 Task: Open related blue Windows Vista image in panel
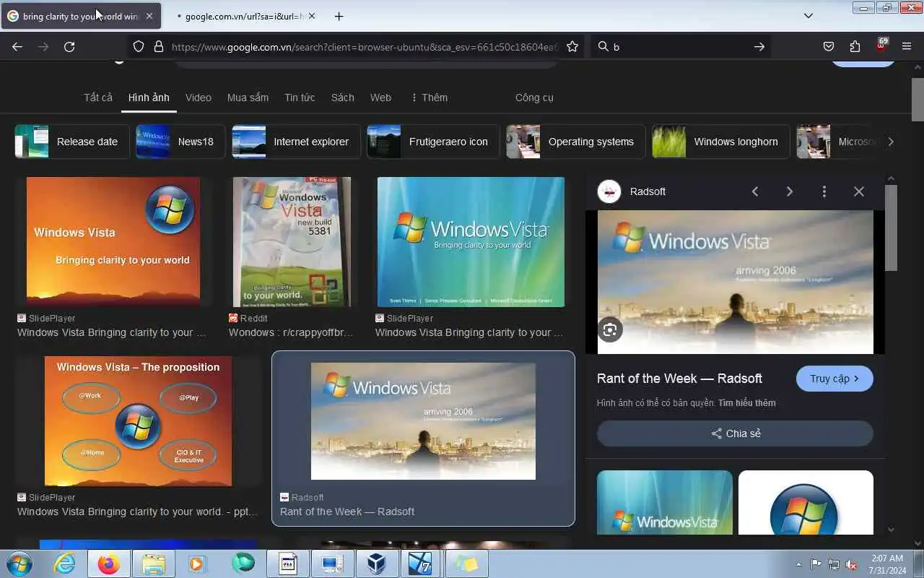665,503
